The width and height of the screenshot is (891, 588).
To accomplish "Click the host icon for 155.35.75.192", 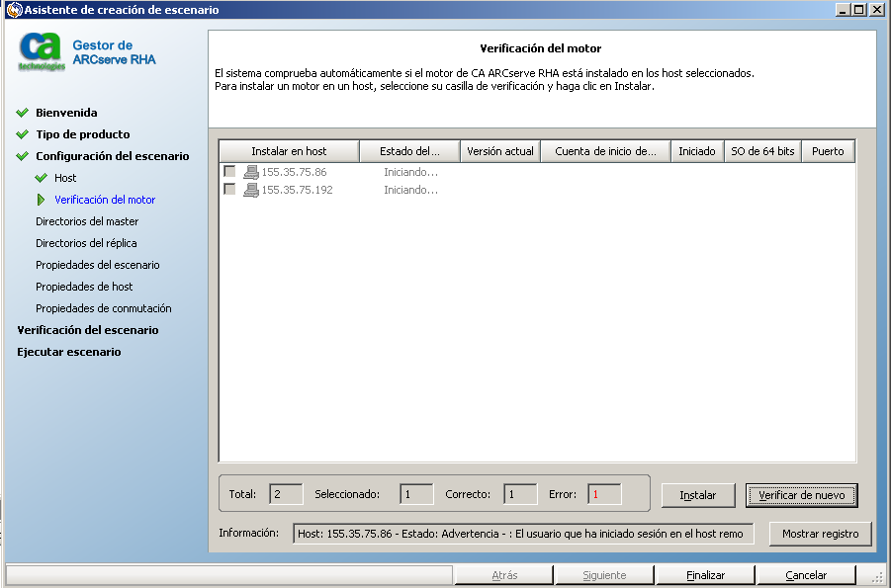I will (x=251, y=190).
